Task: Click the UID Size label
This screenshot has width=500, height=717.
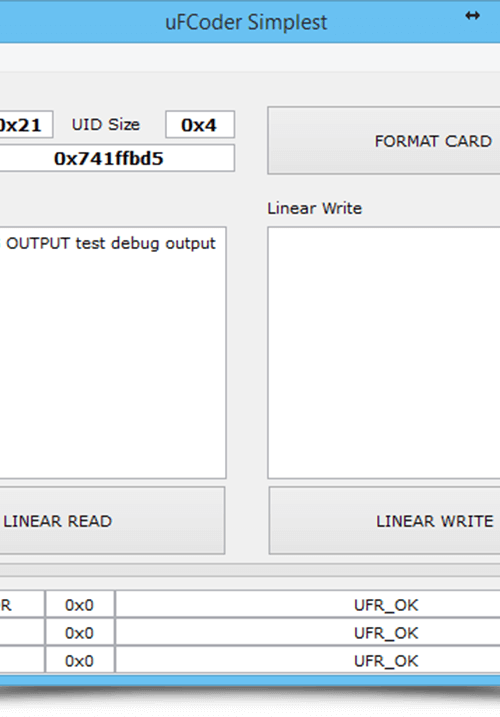Action: coord(106,124)
